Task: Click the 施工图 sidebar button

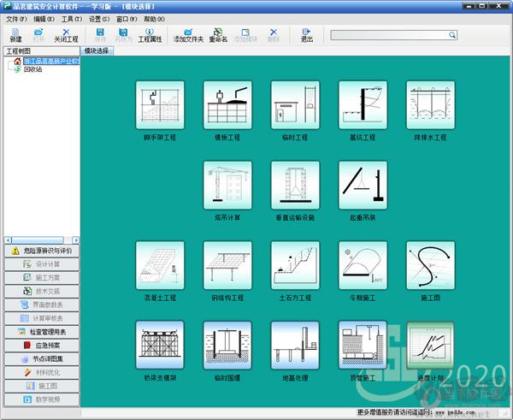Action: coord(42,386)
